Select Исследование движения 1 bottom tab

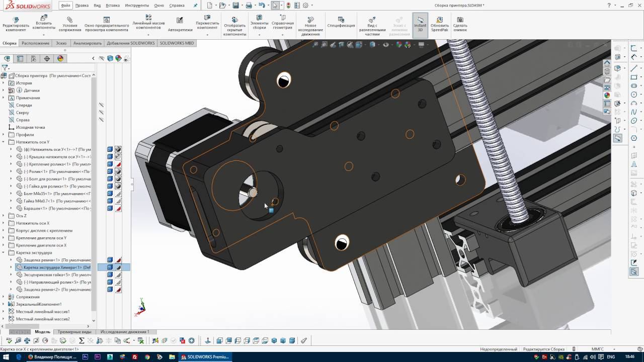click(x=125, y=332)
